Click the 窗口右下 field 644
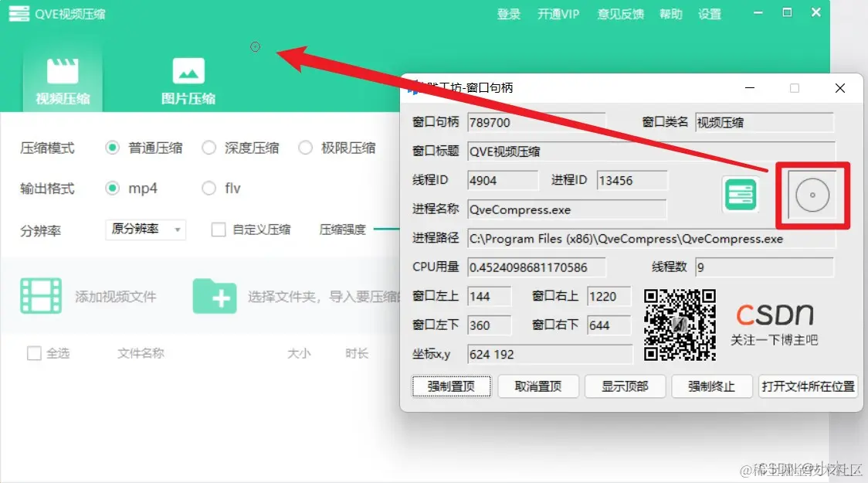Image resolution: width=868 pixels, height=483 pixels. pos(609,325)
